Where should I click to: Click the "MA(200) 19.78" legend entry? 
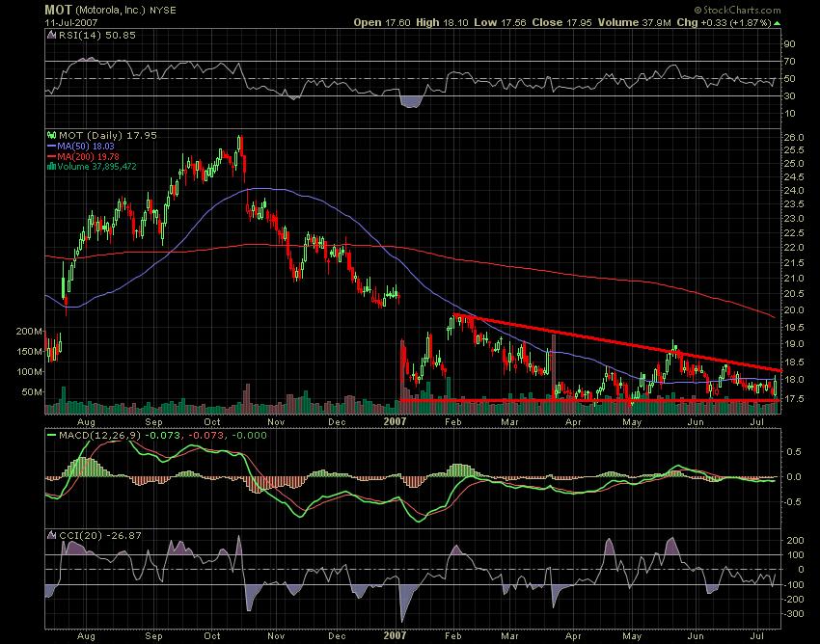click(89, 157)
